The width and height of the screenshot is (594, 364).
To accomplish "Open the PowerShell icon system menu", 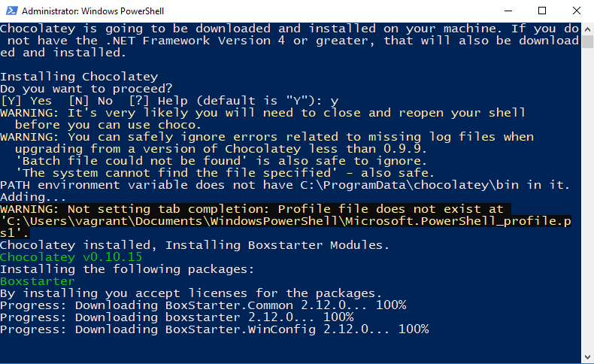I will coord(12,11).
